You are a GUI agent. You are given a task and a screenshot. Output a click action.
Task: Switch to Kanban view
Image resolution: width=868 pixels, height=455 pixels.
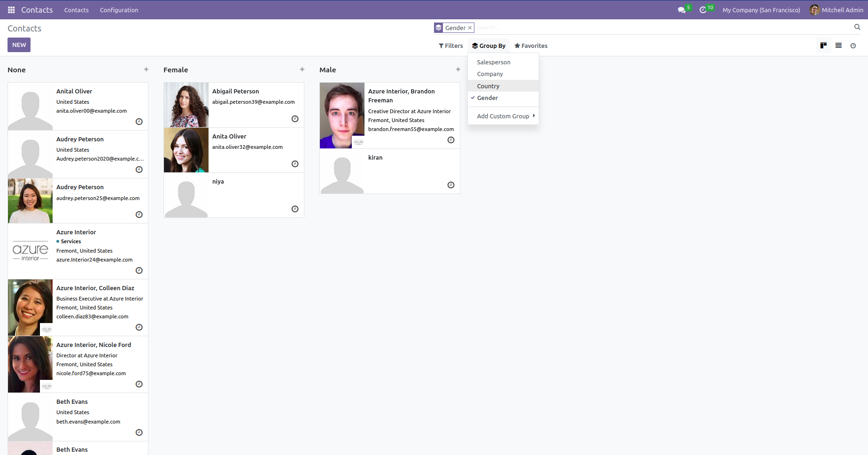click(823, 46)
